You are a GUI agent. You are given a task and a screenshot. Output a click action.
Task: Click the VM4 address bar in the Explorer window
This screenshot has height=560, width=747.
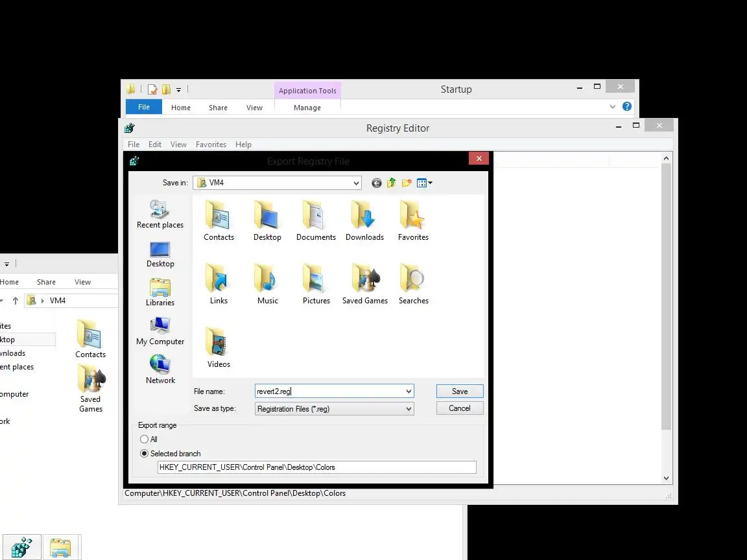pyautogui.click(x=71, y=301)
